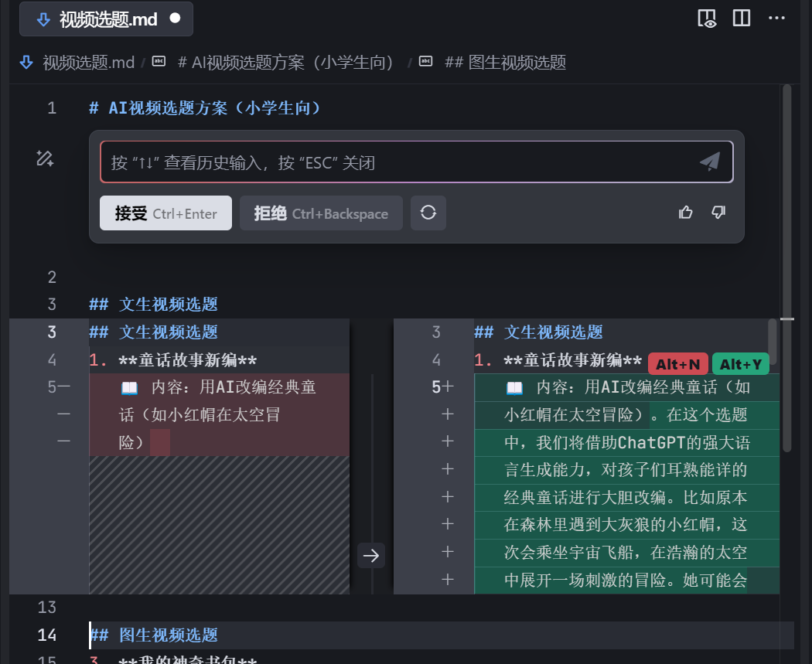812x664 pixels.
Task: Click the added line '中，我们将借助ChatGPT的强大语'
Action: 626,442
